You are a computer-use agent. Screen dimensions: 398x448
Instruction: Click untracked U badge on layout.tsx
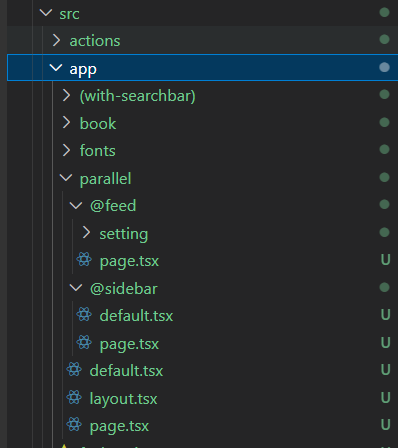click(x=385, y=398)
